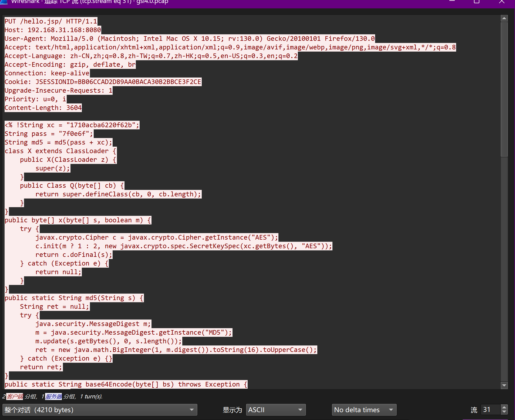The width and height of the screenshot is (515, 420).
Task: Click the Wireshark fin icon in the title bar
Action: point(4,2)
